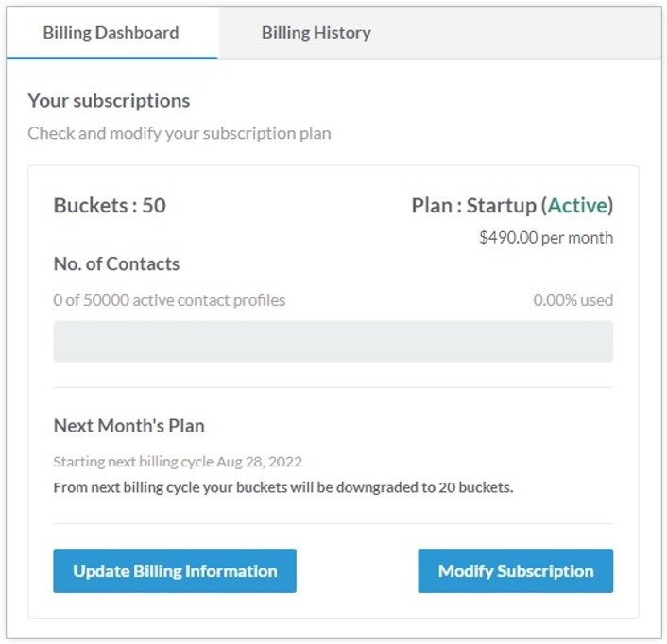
Task: Click the Plan : Startup label
Action: tap(474, 205)
